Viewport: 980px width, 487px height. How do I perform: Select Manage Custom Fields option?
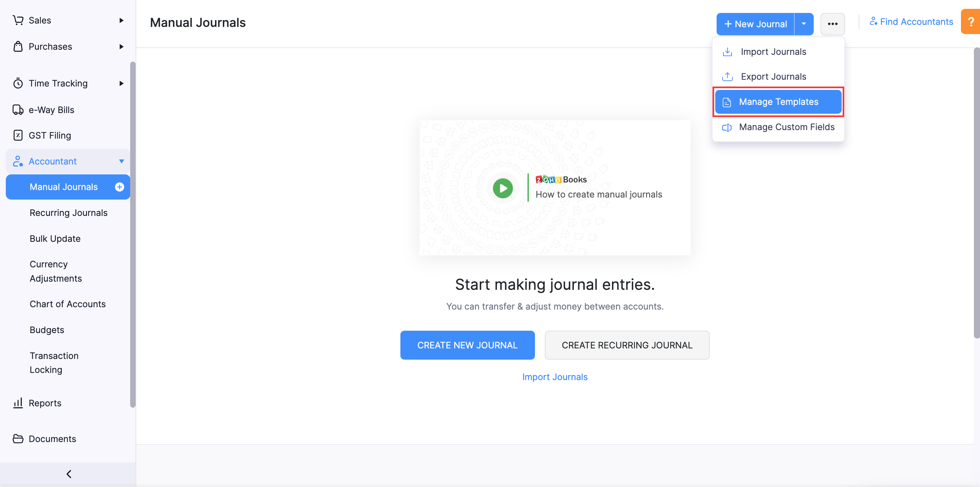787,127
